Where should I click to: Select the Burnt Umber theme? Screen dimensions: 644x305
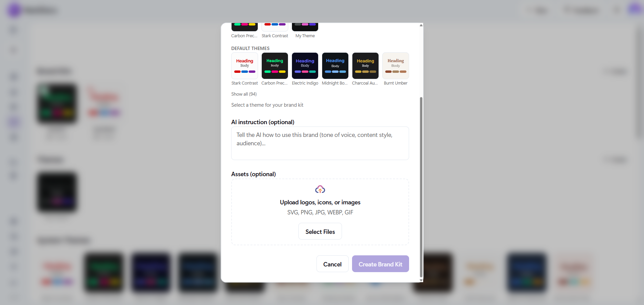point(395,66)
